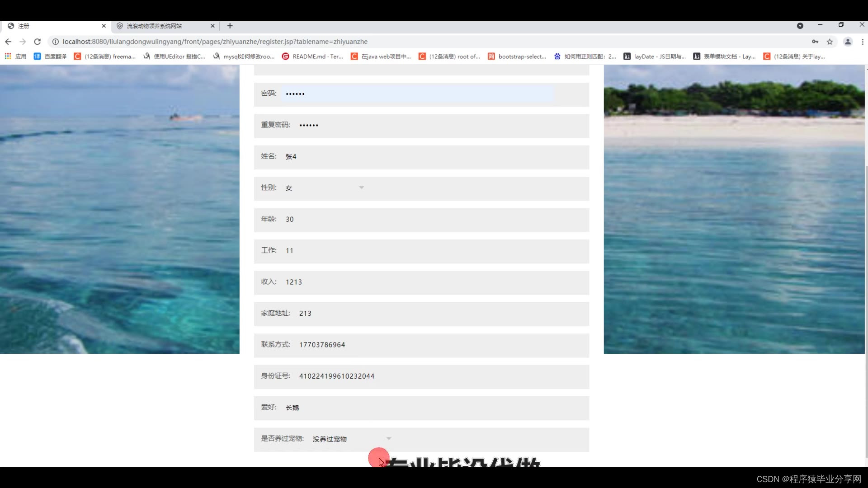
Task: Open README.md bookmark link
Action: point(312,56)
